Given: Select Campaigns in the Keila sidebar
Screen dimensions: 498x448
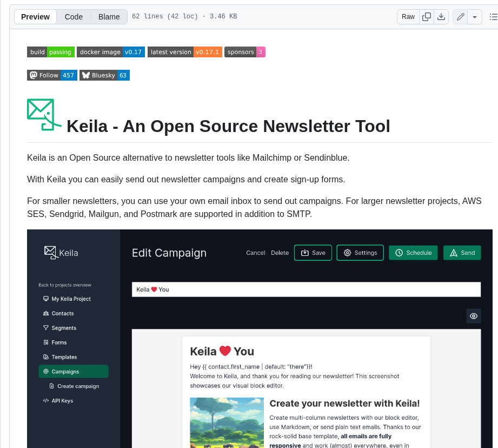Looking at the screenshot, I should point(74,371).
